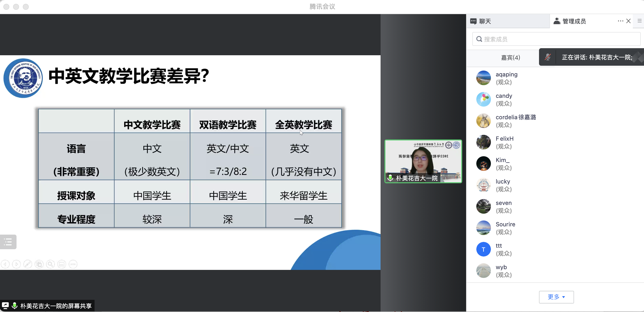Open the 更多 dropdown button
This screenshot has width=644, height=312.
pos(556,297)
